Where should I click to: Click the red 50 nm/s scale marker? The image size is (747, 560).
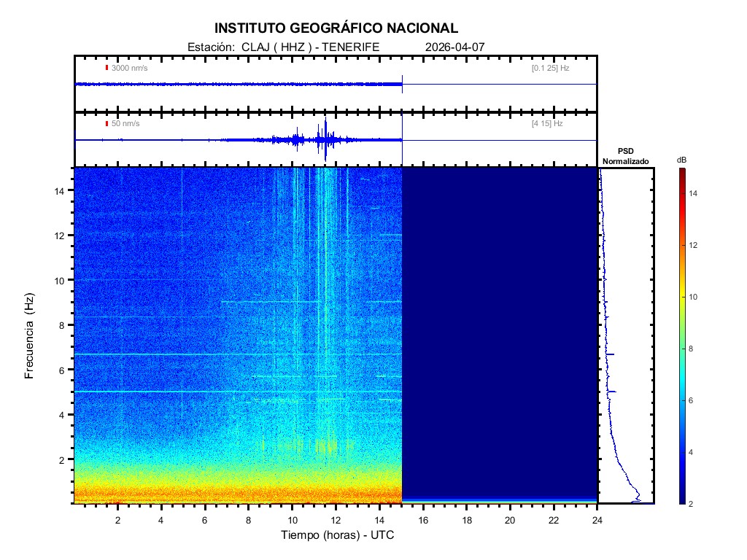coord(107,124)
